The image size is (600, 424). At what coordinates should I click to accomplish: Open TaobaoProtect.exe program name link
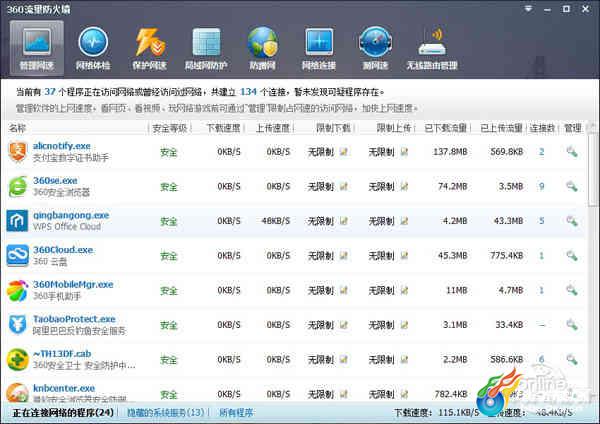74,319
